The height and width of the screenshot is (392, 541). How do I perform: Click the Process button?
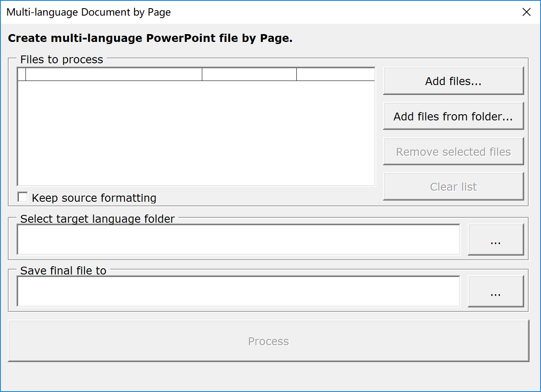(x=268, y=341)
